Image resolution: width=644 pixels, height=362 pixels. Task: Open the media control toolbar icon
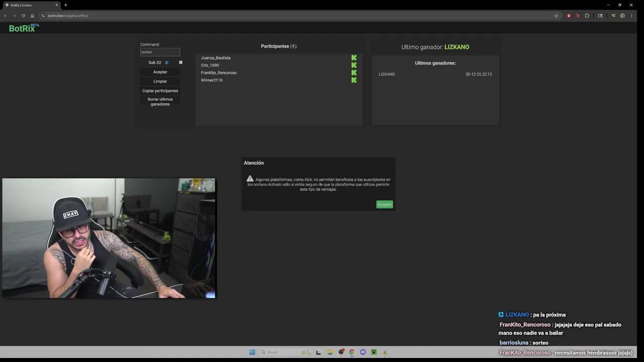coord(613,16)
